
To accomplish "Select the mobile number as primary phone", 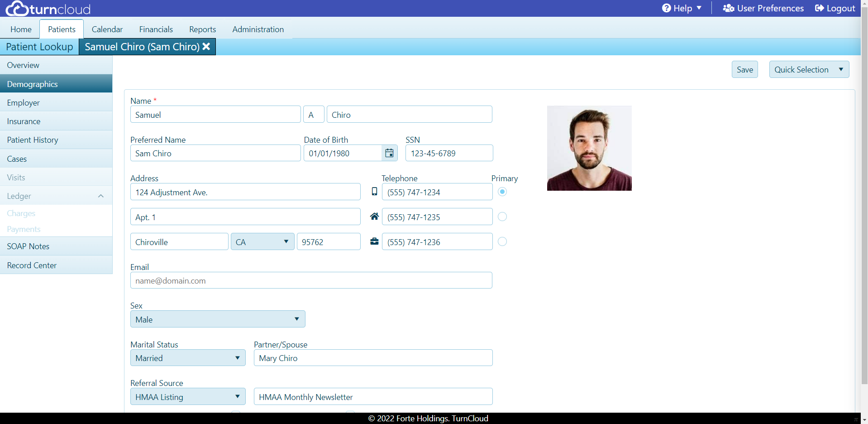I will 502,192.
